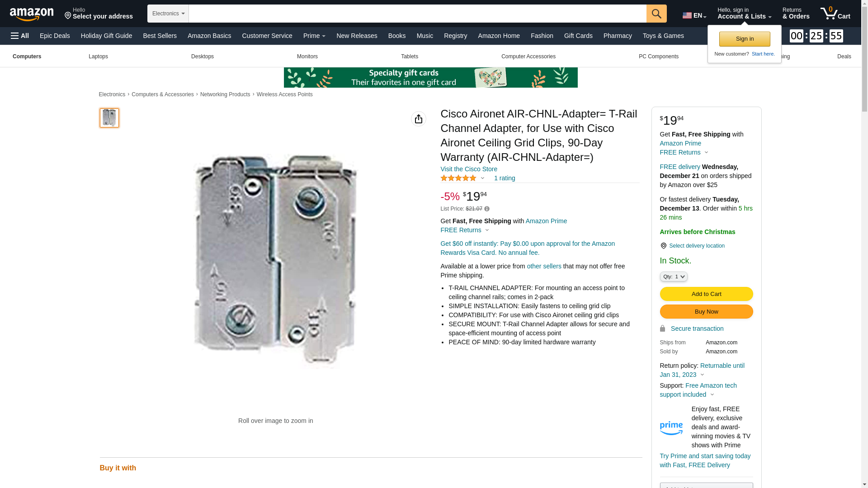The width and height of the screenshot is (868, 488).
Task: Open the shopping cart icon
Action: tap(835, 14)
